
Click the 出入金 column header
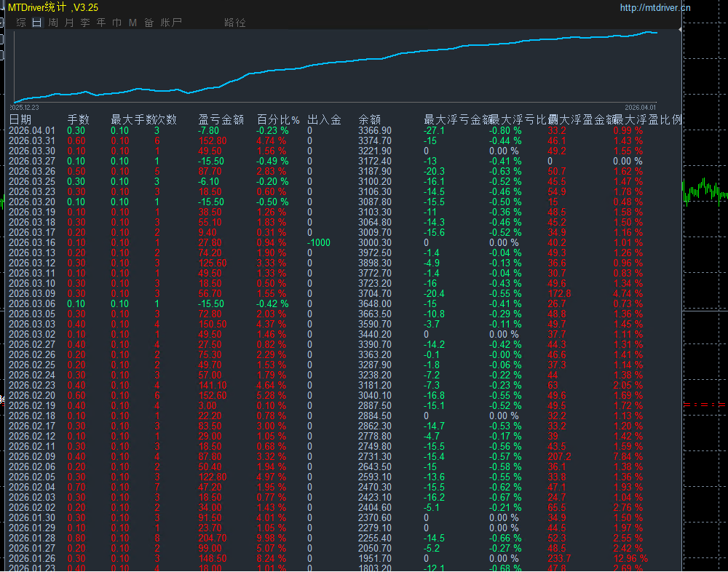[x=324, y=120]
